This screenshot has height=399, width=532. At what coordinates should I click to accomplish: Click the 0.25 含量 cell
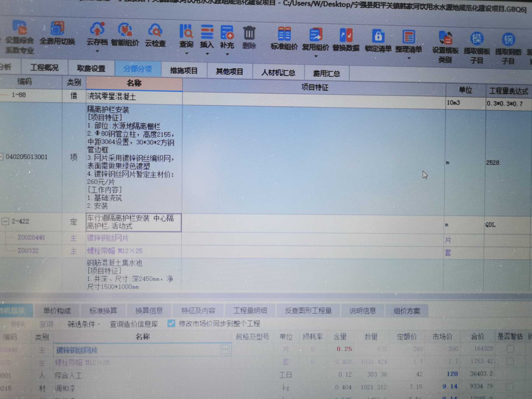click(x=344, y=349)
